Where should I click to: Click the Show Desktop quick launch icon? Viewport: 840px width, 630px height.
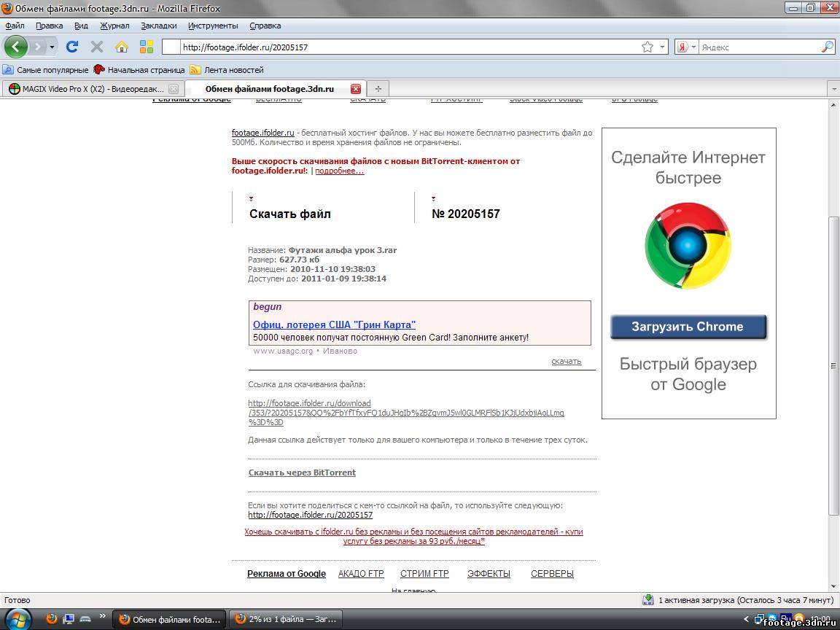68,619
